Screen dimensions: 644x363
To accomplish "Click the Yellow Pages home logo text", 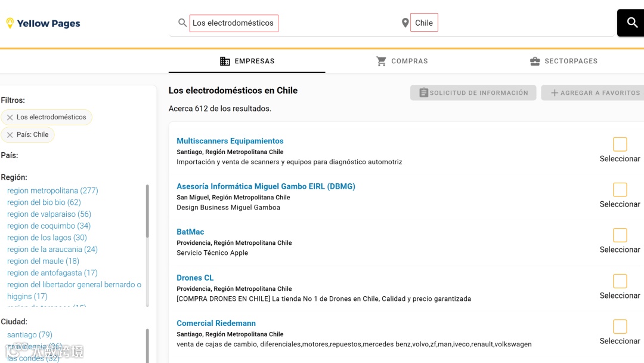I will click(x=48, y=23).
